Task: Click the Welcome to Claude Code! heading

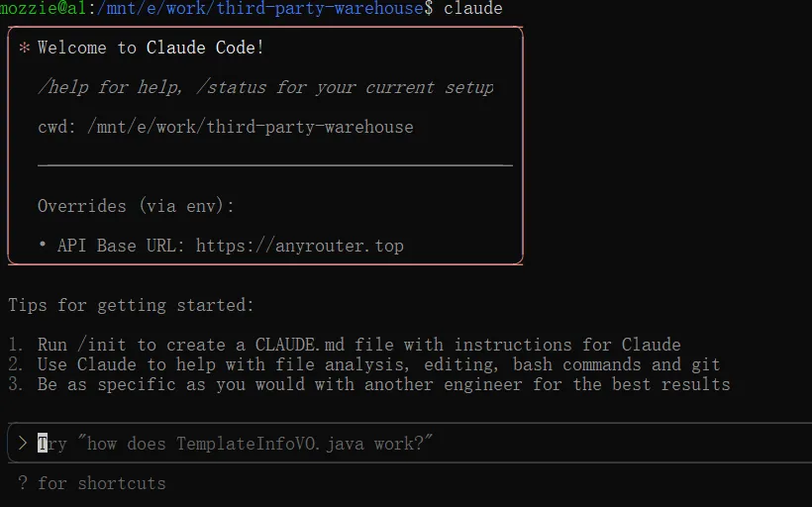Action: [x=151, y=48]
